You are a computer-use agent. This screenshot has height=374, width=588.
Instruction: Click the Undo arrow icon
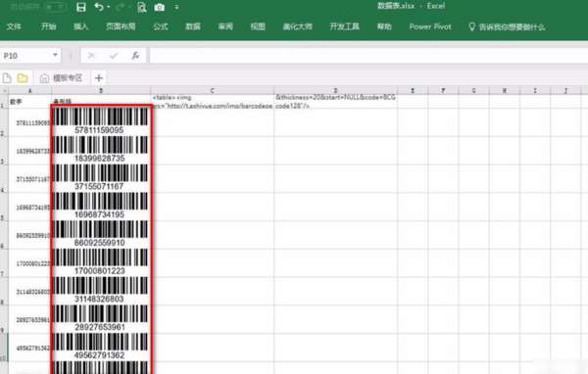[x=99, y=7]
